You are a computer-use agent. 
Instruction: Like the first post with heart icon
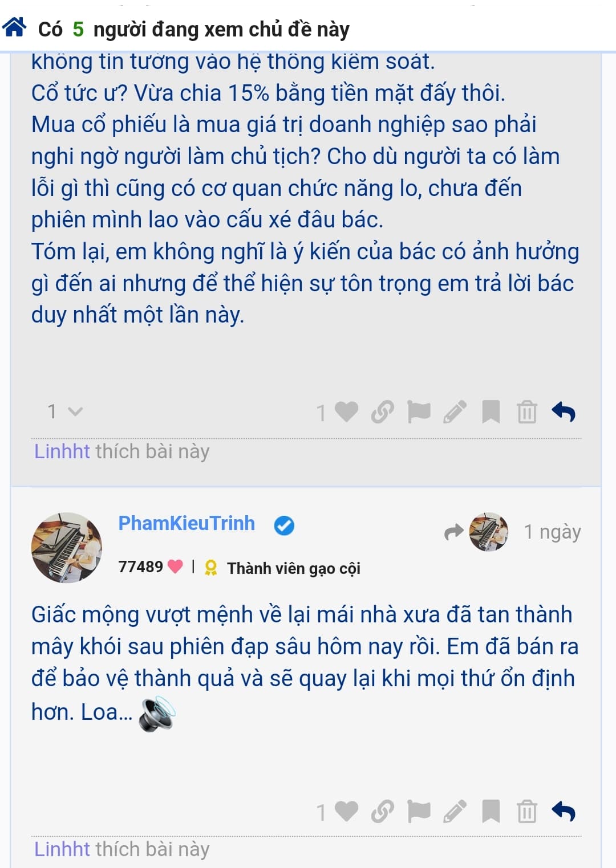(346, 411)
